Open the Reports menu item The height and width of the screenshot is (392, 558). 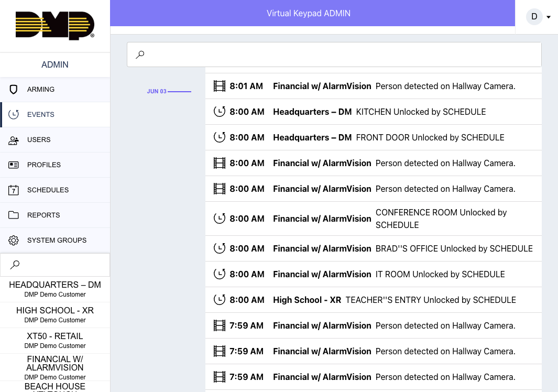pos(55,215)
